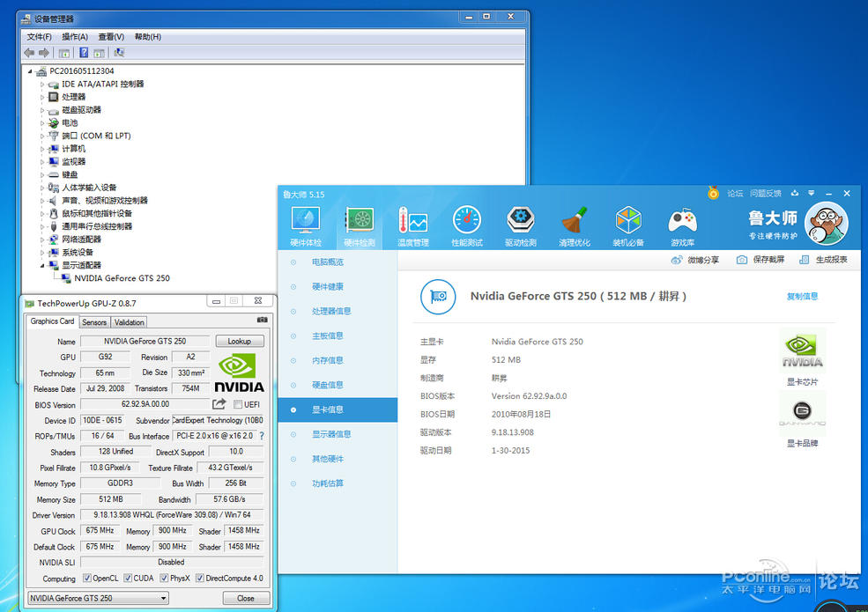Open the 鲁大师 title bar dropdown menu arrow

pos(811,193)
